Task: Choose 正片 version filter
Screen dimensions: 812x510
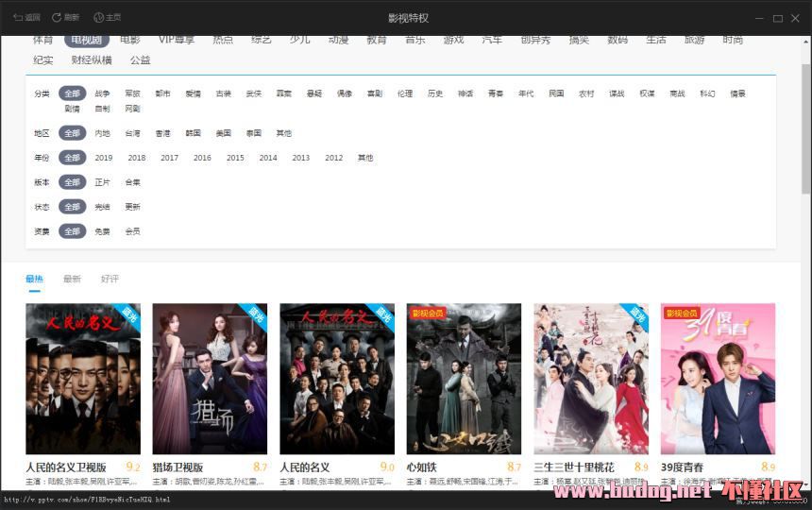Action: [102, 182]
